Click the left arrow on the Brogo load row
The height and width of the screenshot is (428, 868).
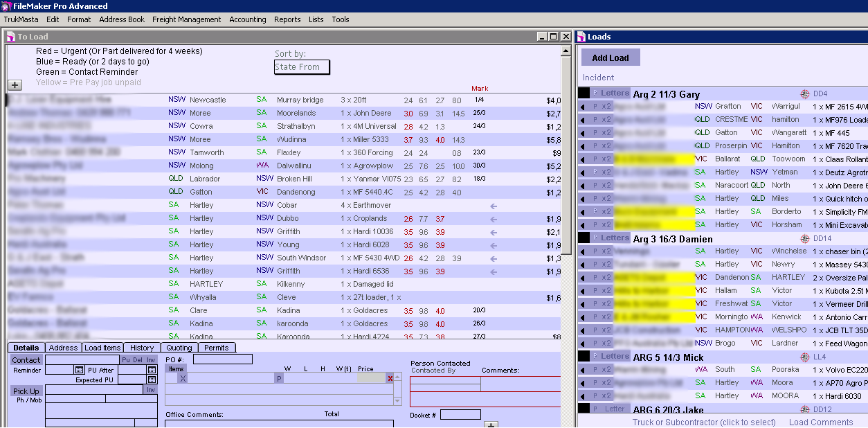click(583, 344)
